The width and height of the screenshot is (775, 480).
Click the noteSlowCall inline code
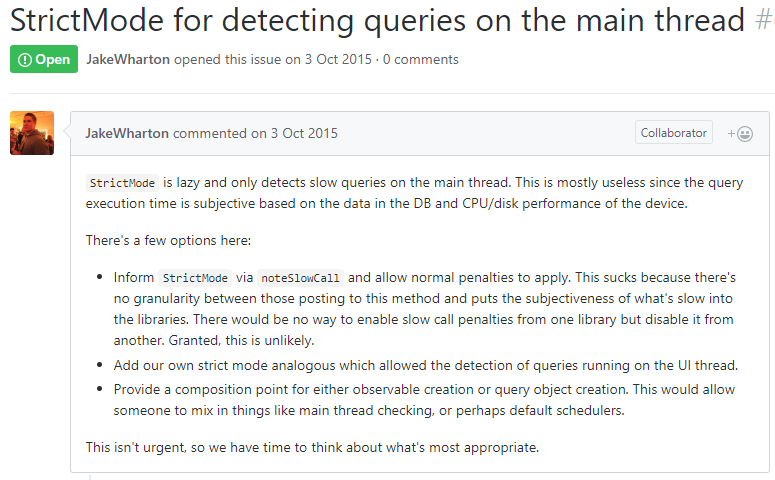coord(301,277)
